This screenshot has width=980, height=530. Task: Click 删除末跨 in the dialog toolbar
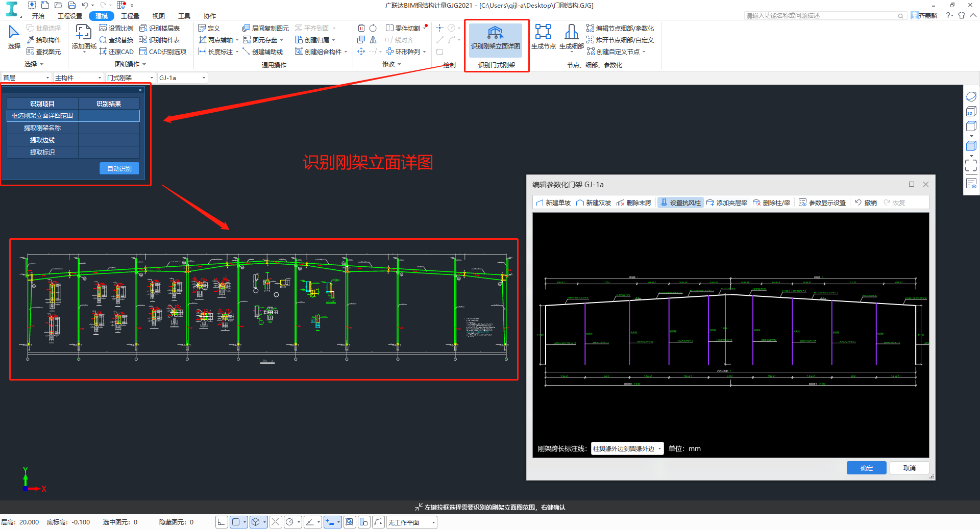pos(634,203)
